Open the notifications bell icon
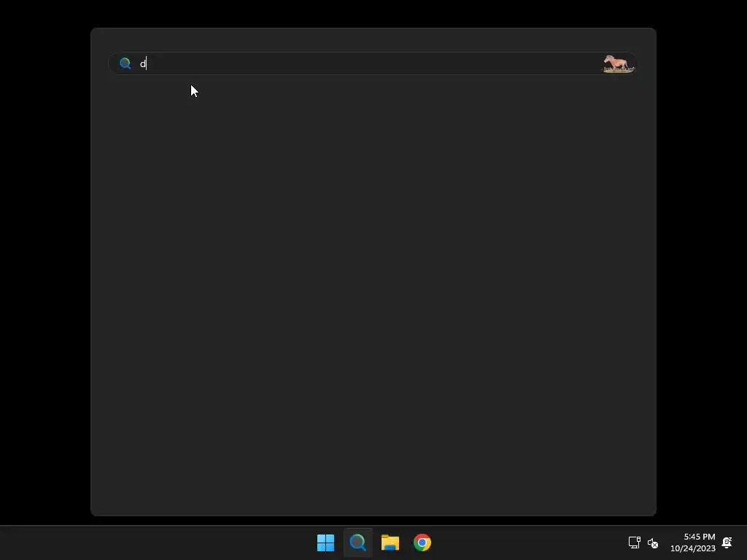 click(x=727, y=542)
